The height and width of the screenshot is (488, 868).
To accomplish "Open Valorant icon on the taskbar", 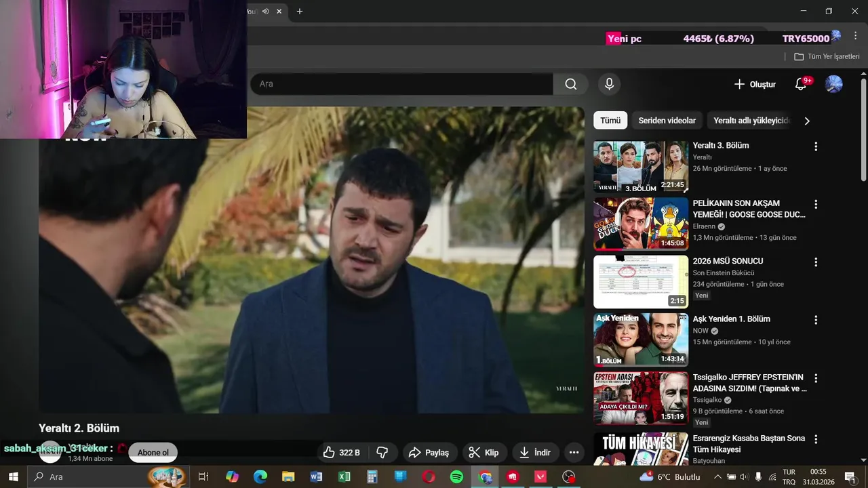I will coord(540,476).
